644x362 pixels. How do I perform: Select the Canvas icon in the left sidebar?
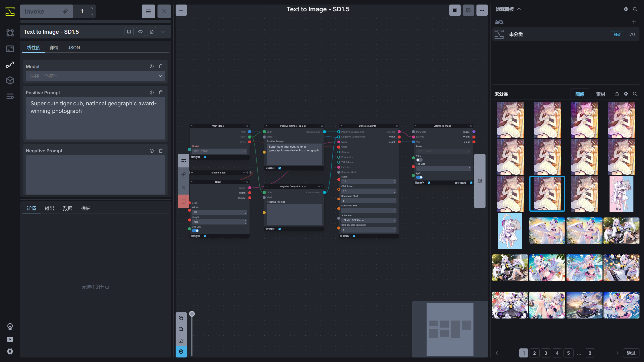coord(10,49)
